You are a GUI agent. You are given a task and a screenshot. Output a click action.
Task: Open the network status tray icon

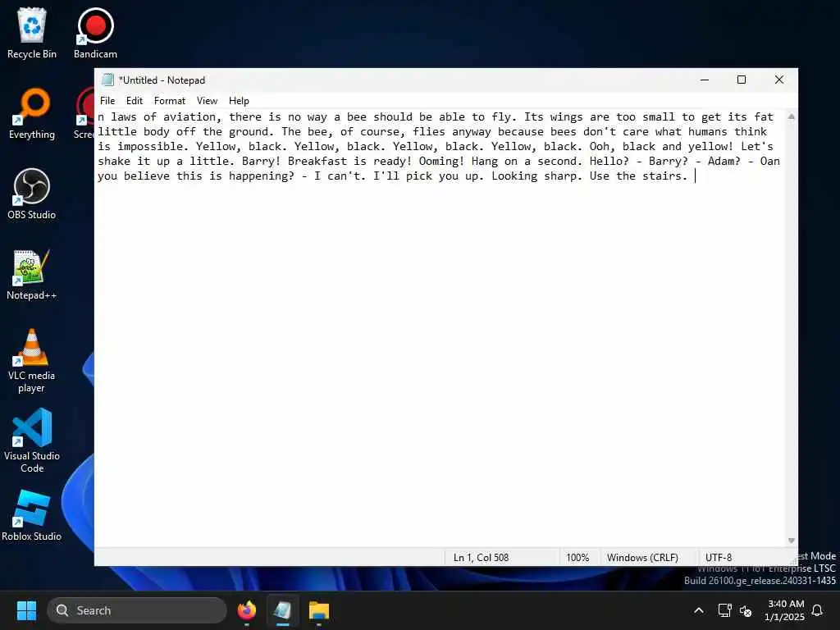pyautogui.click(x=724, y=610)
